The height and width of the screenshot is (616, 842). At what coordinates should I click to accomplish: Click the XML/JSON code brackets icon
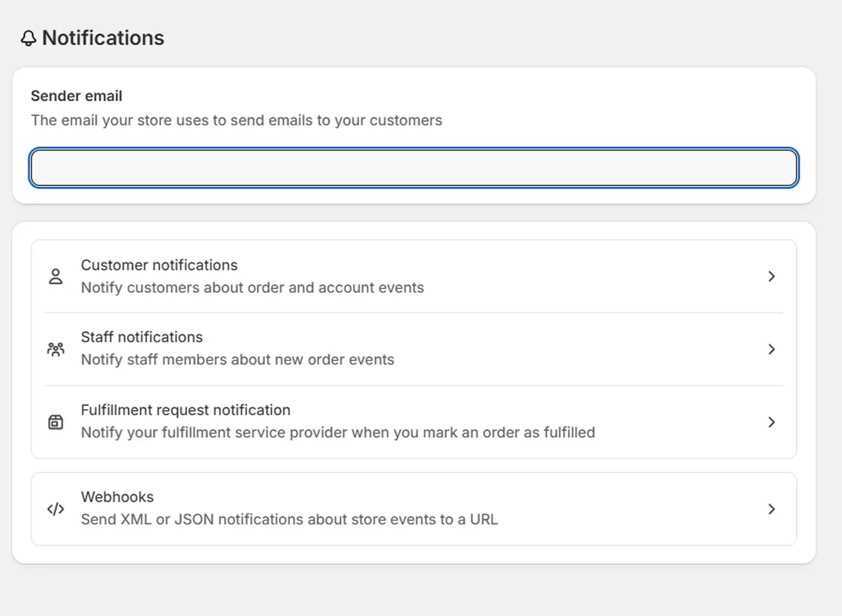pyautogui.click(x=56, y=509)
